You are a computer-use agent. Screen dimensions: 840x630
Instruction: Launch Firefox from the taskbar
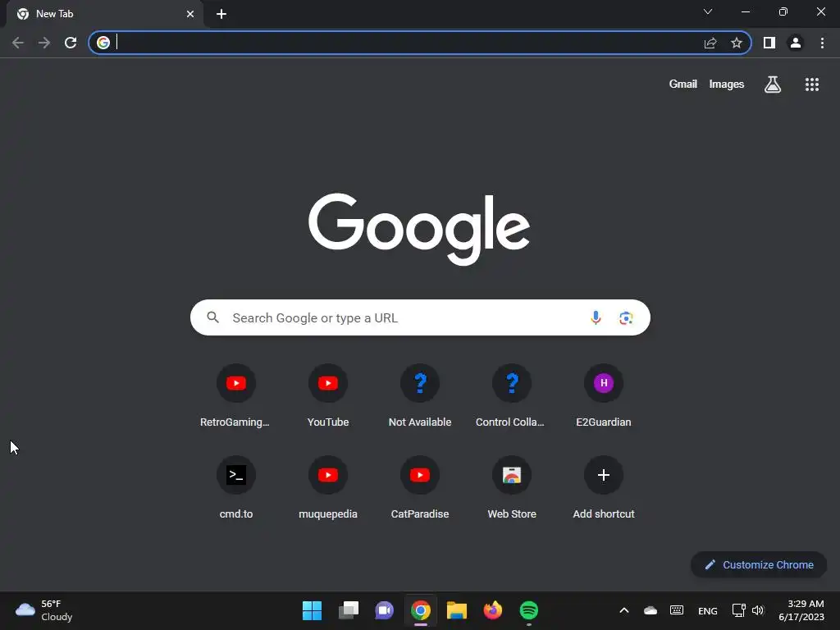click(493, 610)
